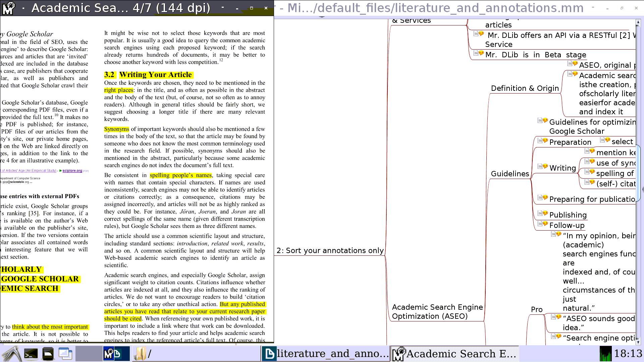This screenshot has height=362, width=644.
Task: Click the PDF icon beside 'Mr. DLib is in Beta stage'
Action: point(476,53)
